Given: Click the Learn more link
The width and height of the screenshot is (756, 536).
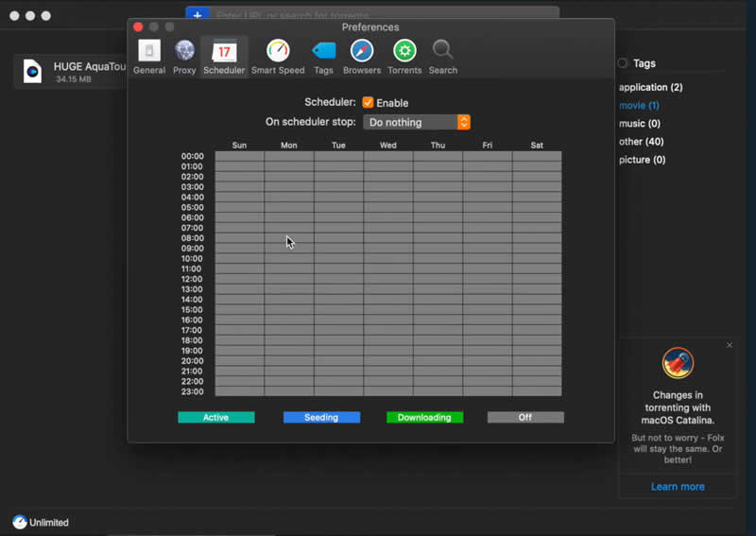Looking at the screenshot, I should [x=678, y=487].
